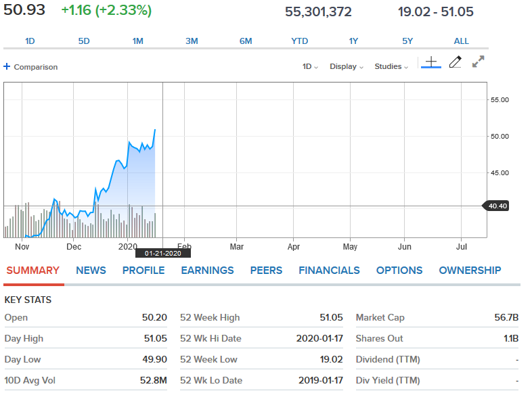Activate the crosshair cursor tool
Image resolution: width=532 pixels, height=395 pixels.
click(431, 63)
